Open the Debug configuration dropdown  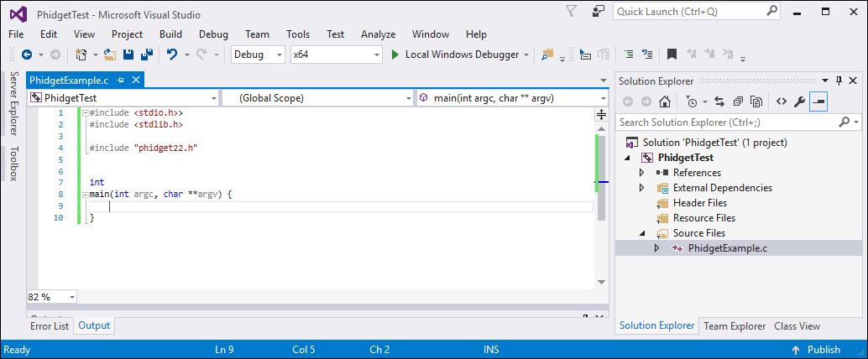(x=258, y=55)
